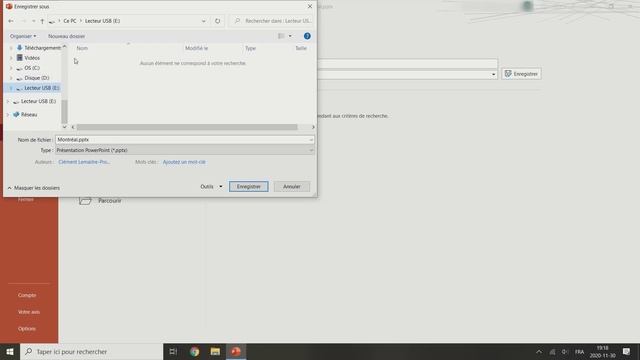Click the Back arrow in the save dialog

click(11, 21)
